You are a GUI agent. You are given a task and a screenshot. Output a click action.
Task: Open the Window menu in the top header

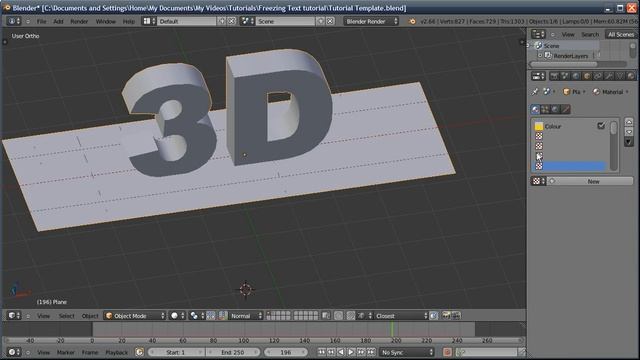click(x=106, y=21)
